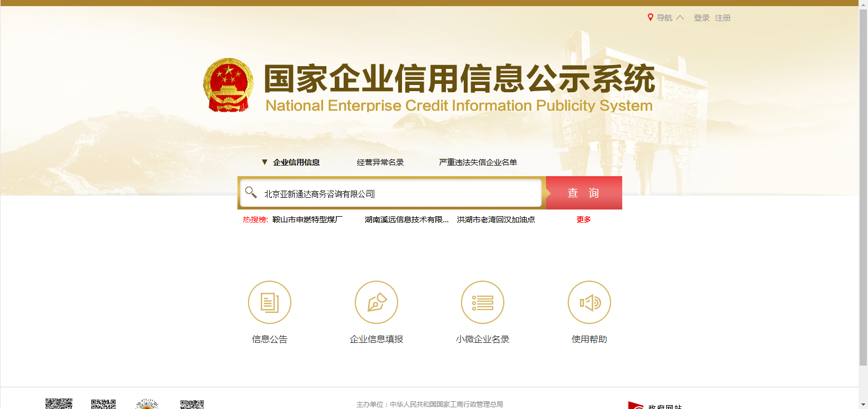868x409 pixels.
Task: Open hot search 湖南溪远信息技术有限...
Action: click(x=406, y=220)
